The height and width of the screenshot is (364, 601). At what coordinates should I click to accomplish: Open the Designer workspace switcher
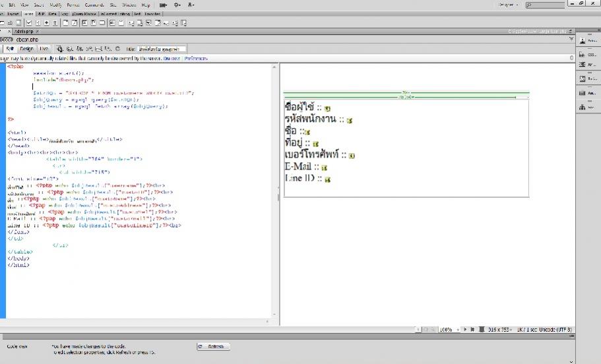click(x=508, y=5)
